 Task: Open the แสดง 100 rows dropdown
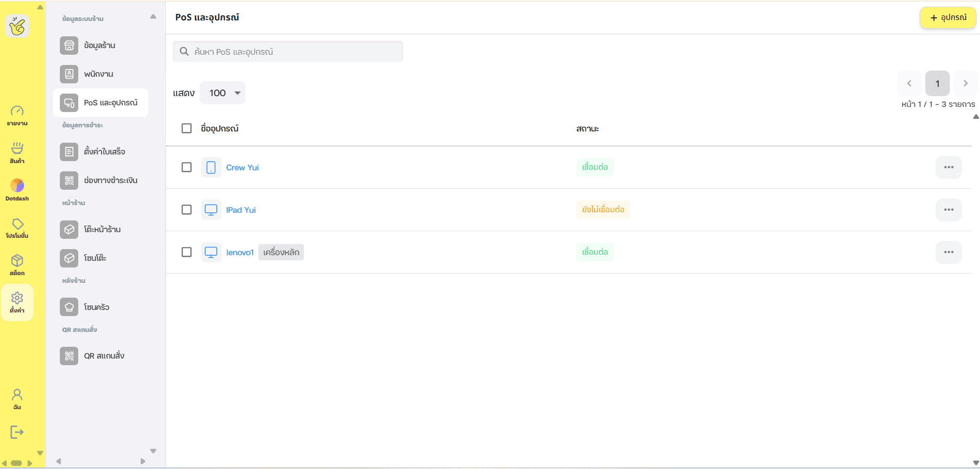(222, 93)
